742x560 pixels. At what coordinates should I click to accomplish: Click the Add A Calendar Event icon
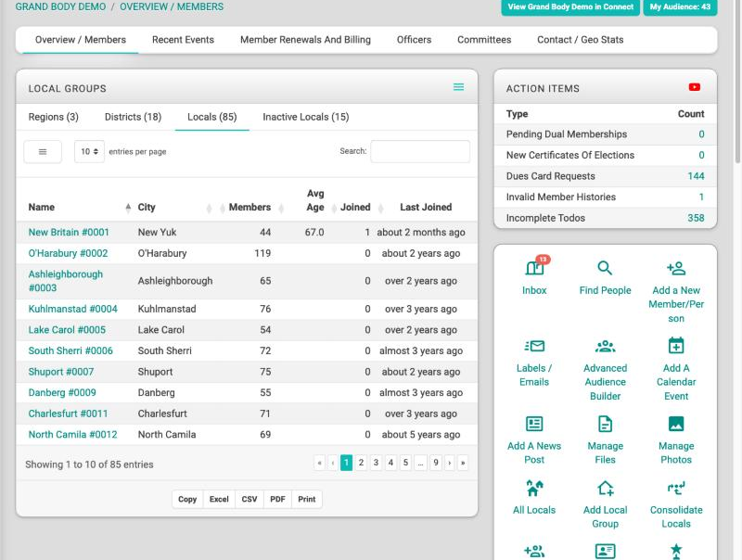click(x=676, y=346)
